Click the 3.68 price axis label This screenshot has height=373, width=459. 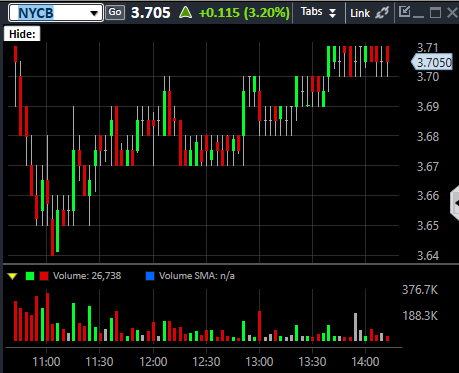click(x=428, y=136)
